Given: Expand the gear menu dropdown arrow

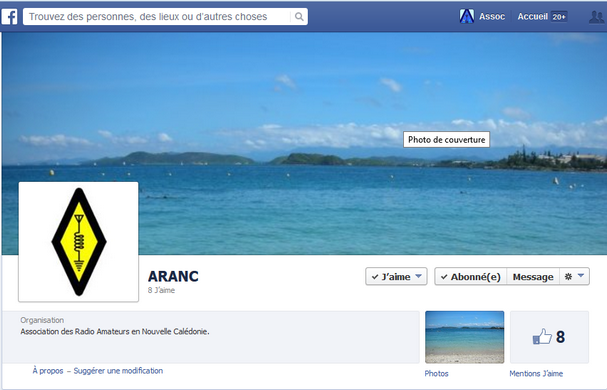Looking at the screenshot, I should point(581,276).
